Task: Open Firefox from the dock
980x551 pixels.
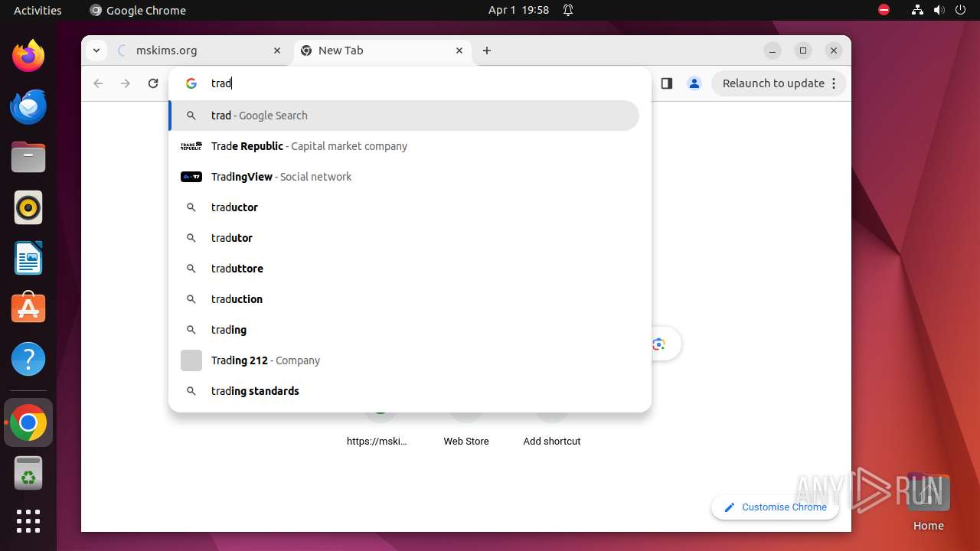Action: pyautogui.click(x=28, y=56)
